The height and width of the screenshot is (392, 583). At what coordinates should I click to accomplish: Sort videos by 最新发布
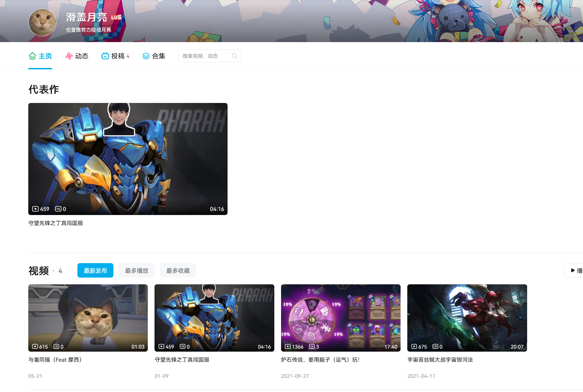point(95,271)
